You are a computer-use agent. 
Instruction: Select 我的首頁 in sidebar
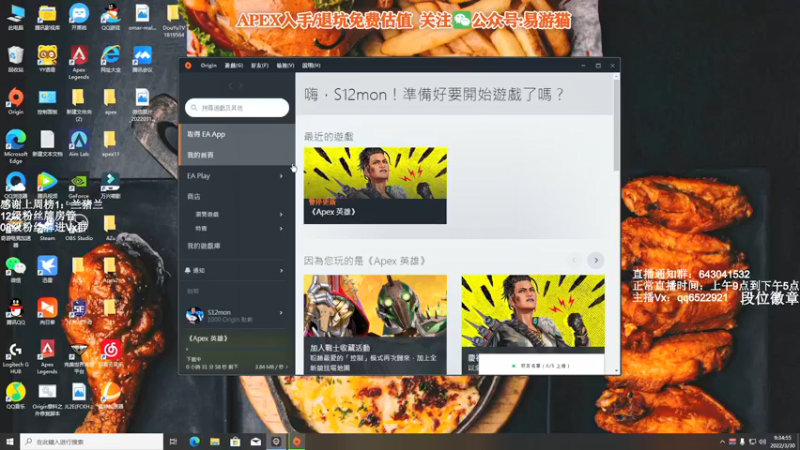click(237, 155)
